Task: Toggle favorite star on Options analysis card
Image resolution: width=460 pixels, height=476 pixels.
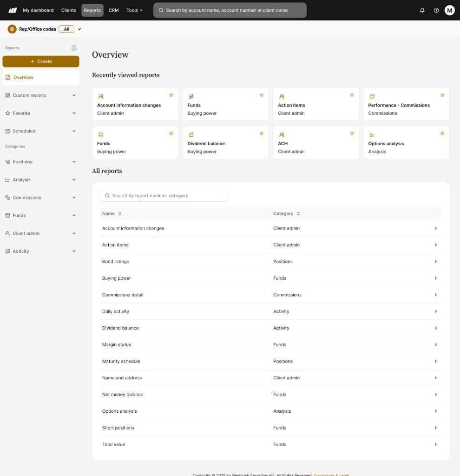Action: coord(442,133)
